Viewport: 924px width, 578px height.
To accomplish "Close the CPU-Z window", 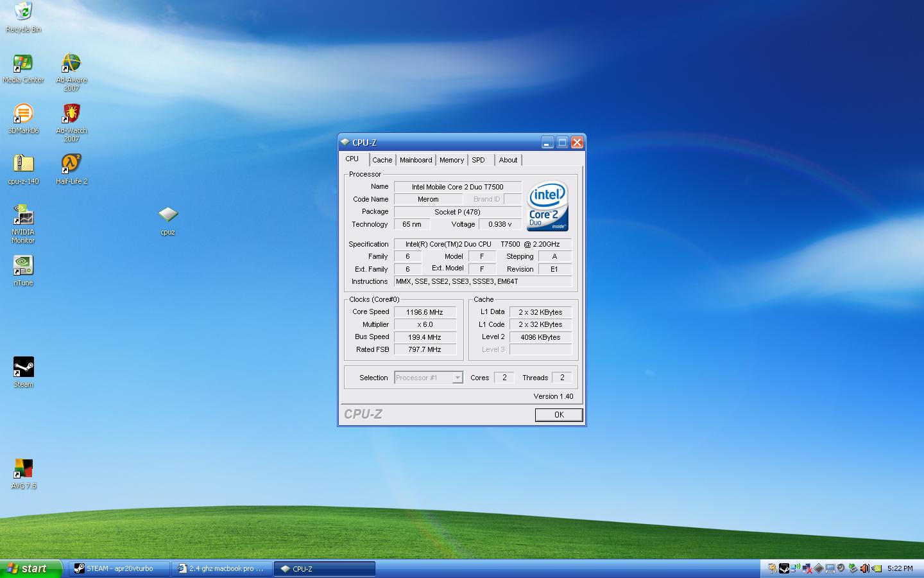I will [577, 143].
